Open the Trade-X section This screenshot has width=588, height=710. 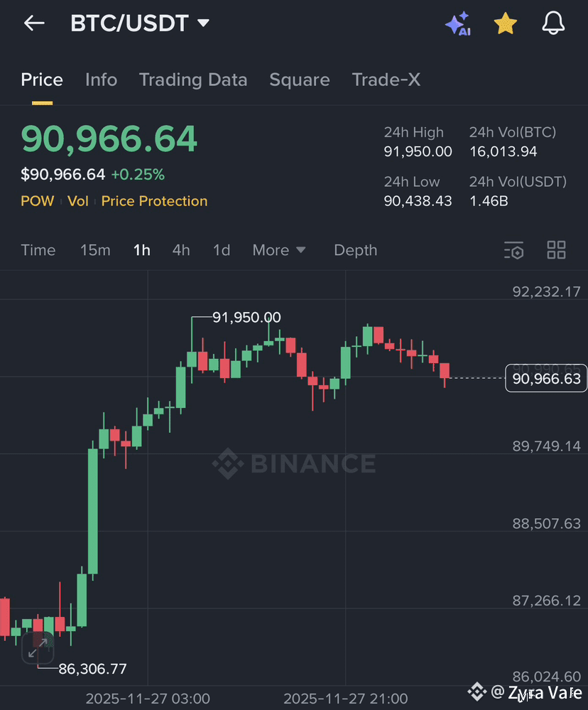(x=386, y=80)
